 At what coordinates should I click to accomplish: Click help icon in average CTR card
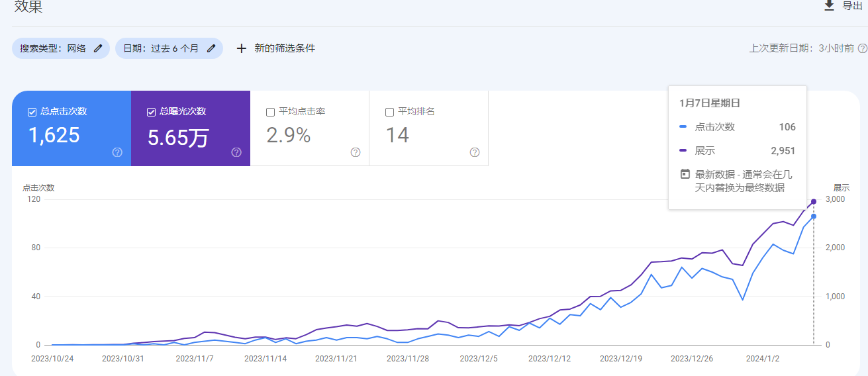coord(356,152)
